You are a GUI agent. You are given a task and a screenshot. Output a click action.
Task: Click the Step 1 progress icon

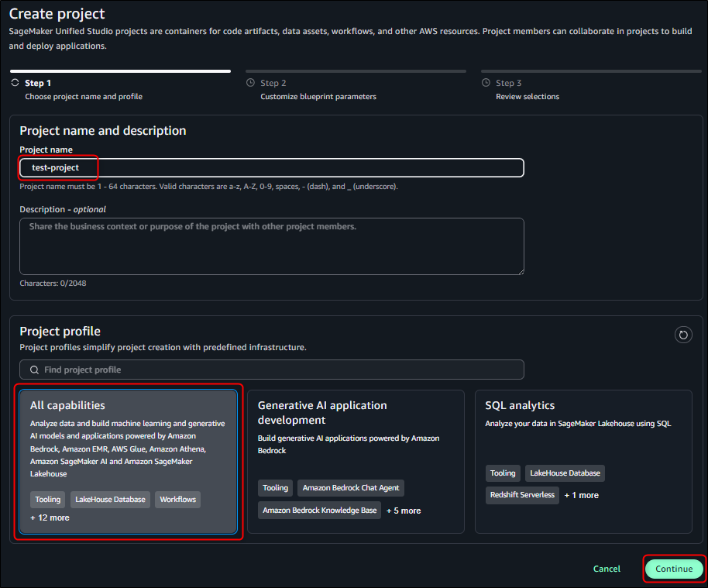(x=15, y=83)
